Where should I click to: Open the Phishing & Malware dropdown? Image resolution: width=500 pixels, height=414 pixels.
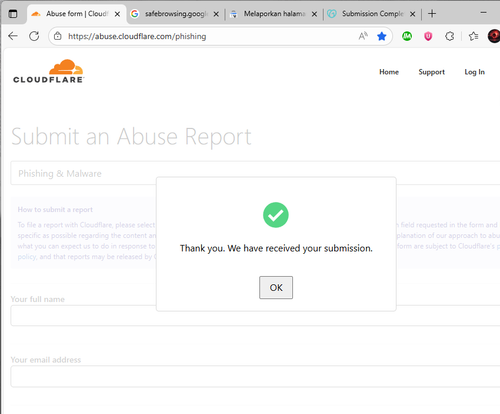255,173
